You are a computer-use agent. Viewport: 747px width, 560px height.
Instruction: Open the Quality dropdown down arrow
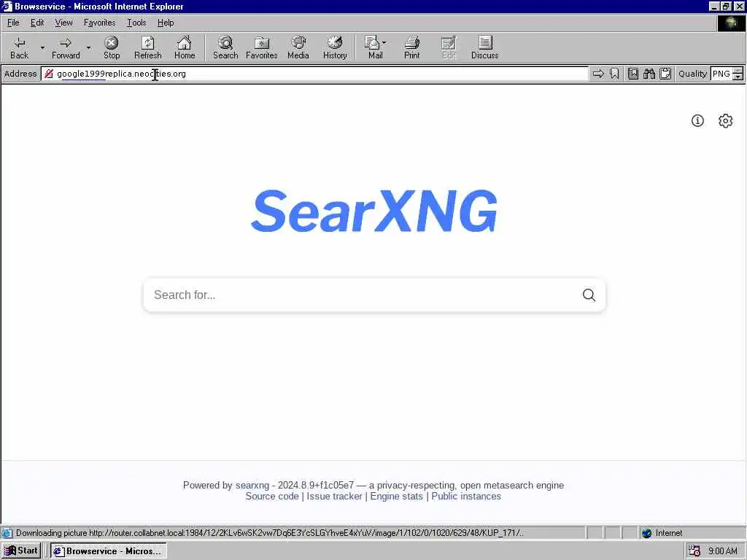738,77
